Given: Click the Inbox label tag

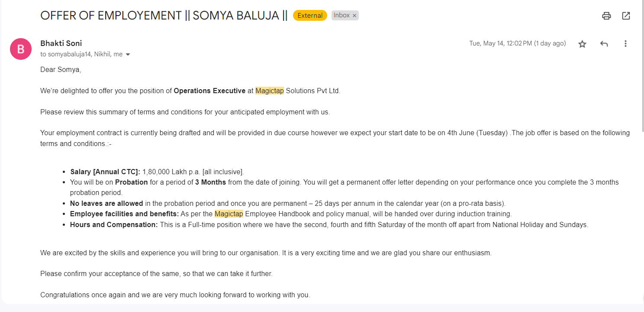Looking at the screenshot, I should pyautogui.click(x=341, y=16).
